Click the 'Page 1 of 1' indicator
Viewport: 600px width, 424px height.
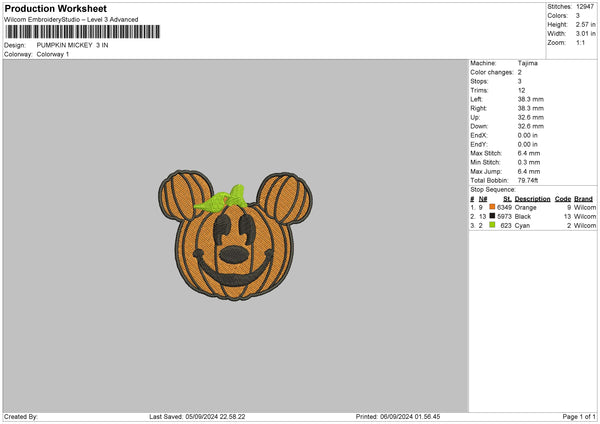579,417
